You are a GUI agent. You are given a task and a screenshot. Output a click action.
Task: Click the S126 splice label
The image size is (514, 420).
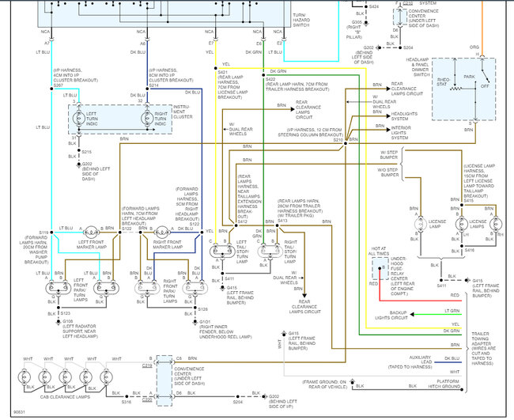click(x=203, y=309)
